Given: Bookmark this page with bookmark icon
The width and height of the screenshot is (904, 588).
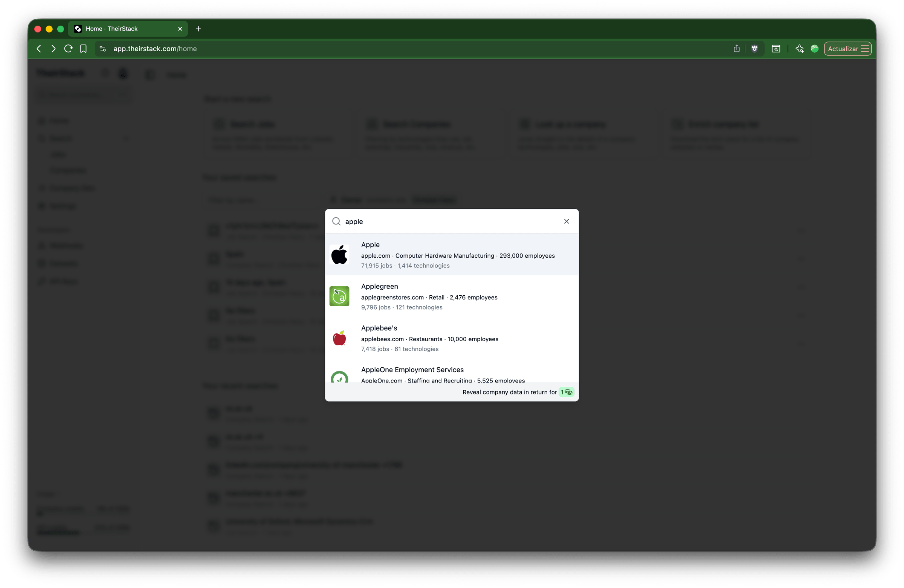Looking at the screenshot, I should pos(83,49).
